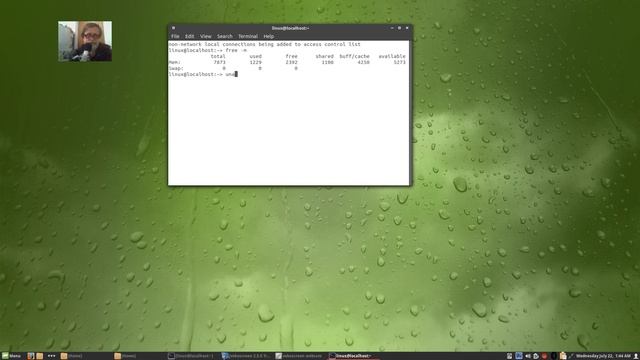Open the file manager launcher icon
Screen dimensions: 640x360
pos(40,356)
